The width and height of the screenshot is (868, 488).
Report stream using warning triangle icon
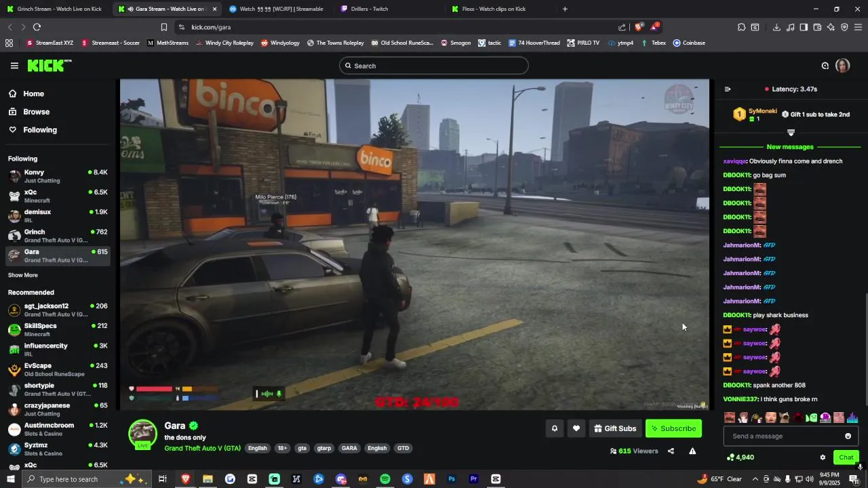tap(692, 451)
